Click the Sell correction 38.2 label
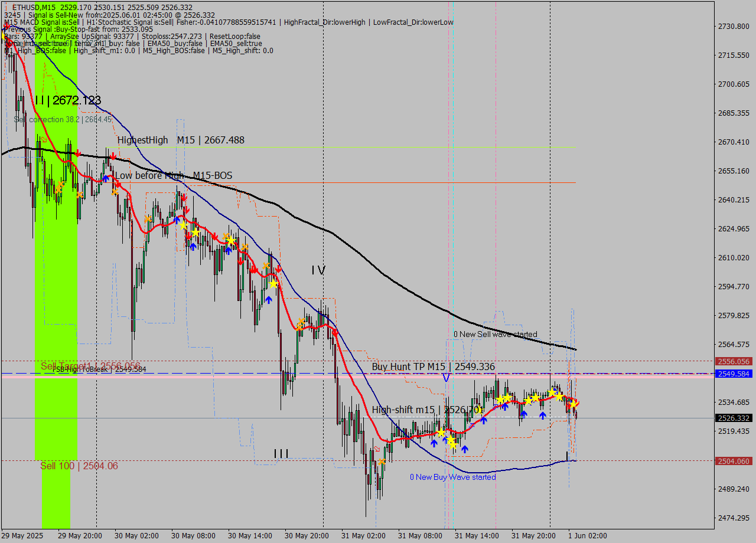Screen dimensions: 756x543 coord(63,120)
